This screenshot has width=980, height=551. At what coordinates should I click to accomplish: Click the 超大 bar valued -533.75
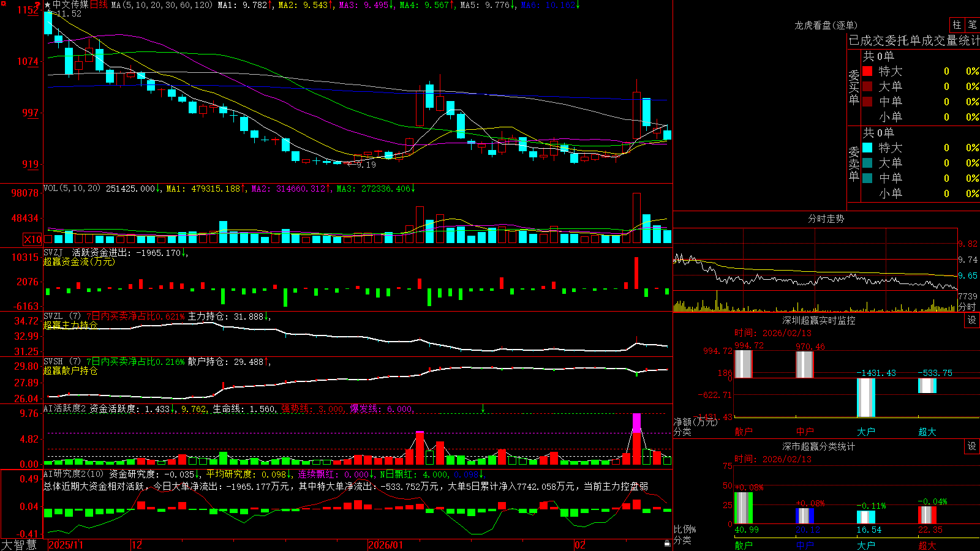[x=927, y=386]
